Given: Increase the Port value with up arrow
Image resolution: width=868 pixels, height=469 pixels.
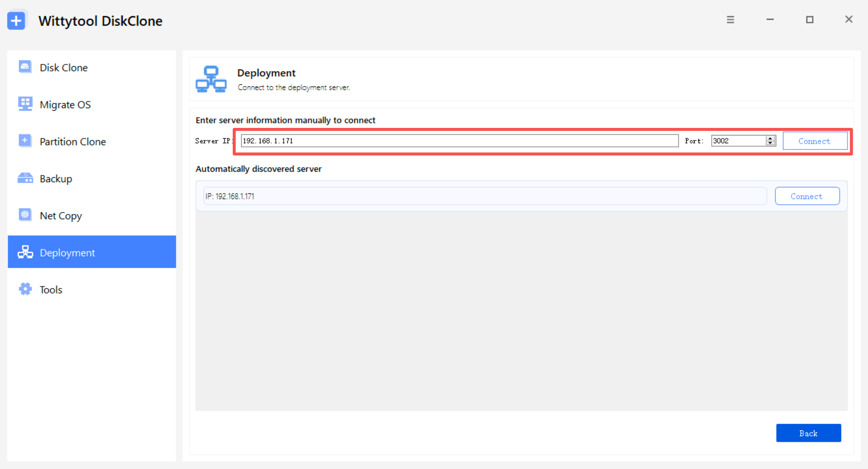Looking at the screenshot, I should [x=770, y=138].
